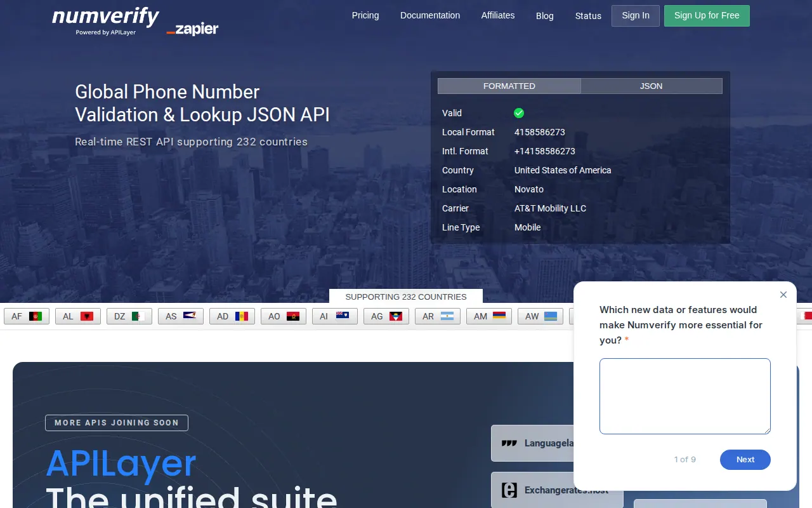This screenshot has height=508, width=812.
Task: Switch to the JSON tab
Action: pos(652,86)
